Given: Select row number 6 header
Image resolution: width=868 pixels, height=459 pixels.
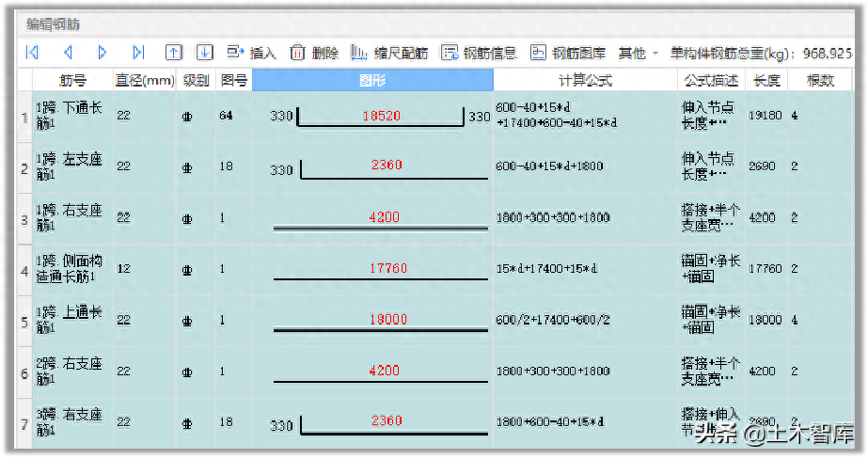Looking at the screenshot, I should pyautogui.click(x=24, y=373).
